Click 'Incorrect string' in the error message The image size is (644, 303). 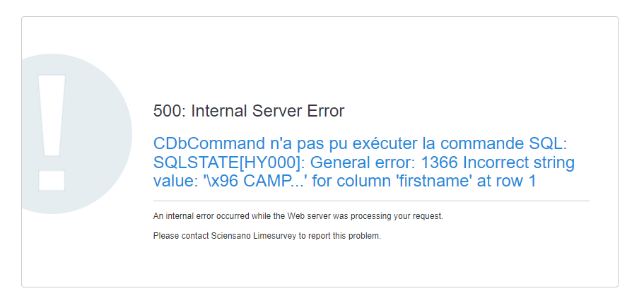pyautogui.click(x=519, y=162)
